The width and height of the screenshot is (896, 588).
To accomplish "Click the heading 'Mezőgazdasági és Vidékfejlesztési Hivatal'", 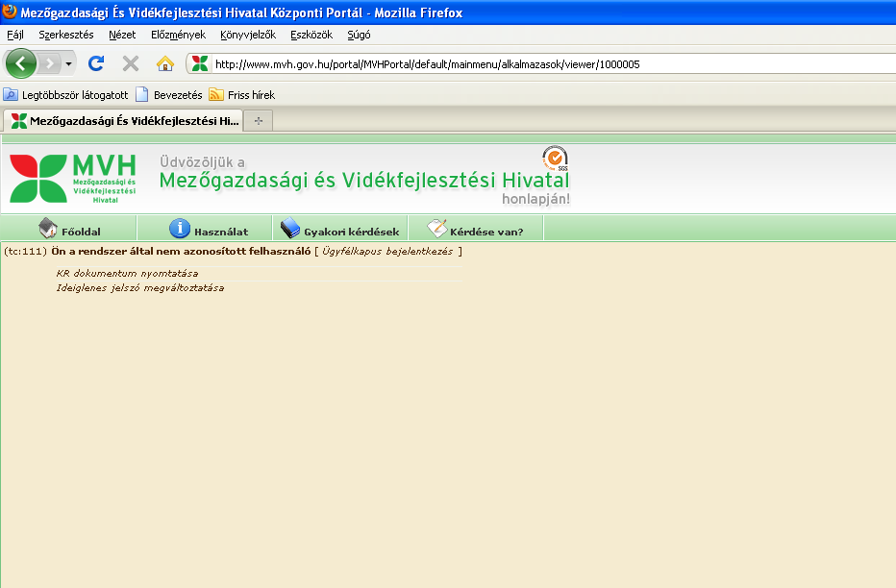I will click(364, 181).
